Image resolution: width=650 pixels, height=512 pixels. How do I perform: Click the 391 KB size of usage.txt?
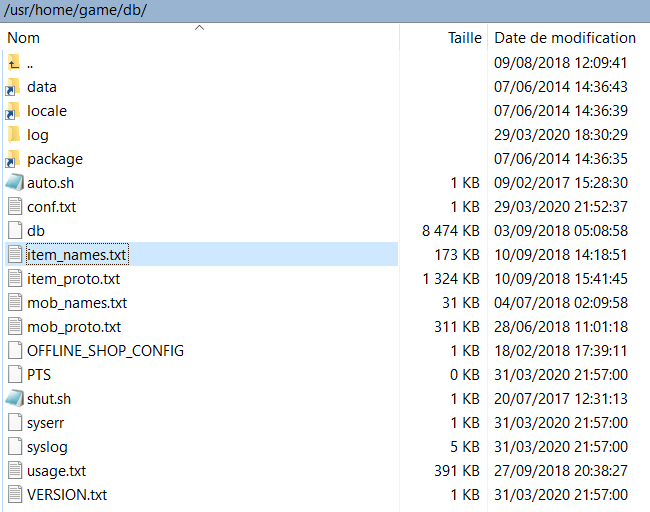coord(457,471)
